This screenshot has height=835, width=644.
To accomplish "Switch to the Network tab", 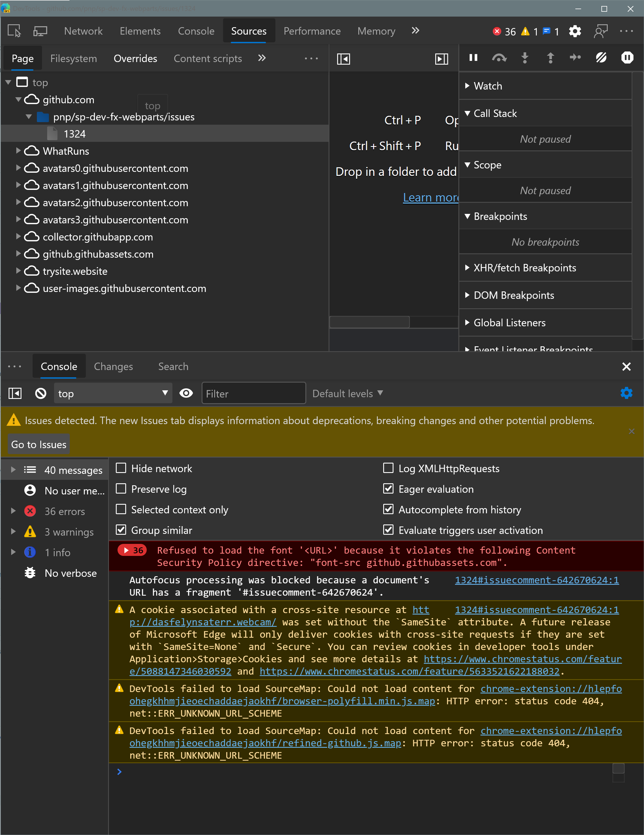I will pyautogui.click(x=83, y=31).
